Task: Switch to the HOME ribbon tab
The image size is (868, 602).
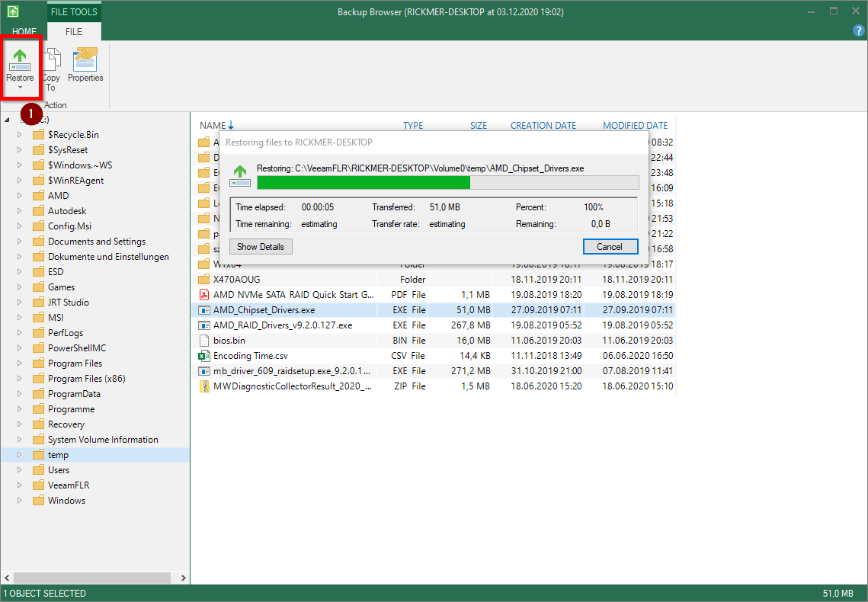Action: (x=24, y=31)
